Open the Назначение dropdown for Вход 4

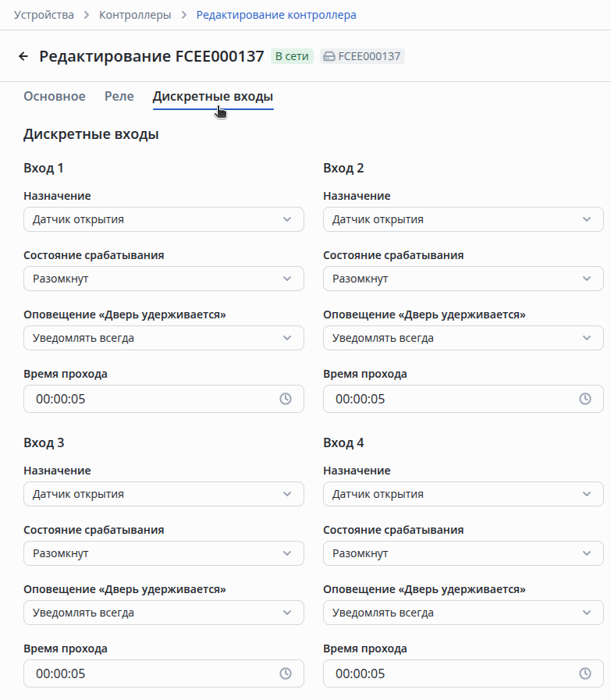pyautogui.click(x=463, y=494)
